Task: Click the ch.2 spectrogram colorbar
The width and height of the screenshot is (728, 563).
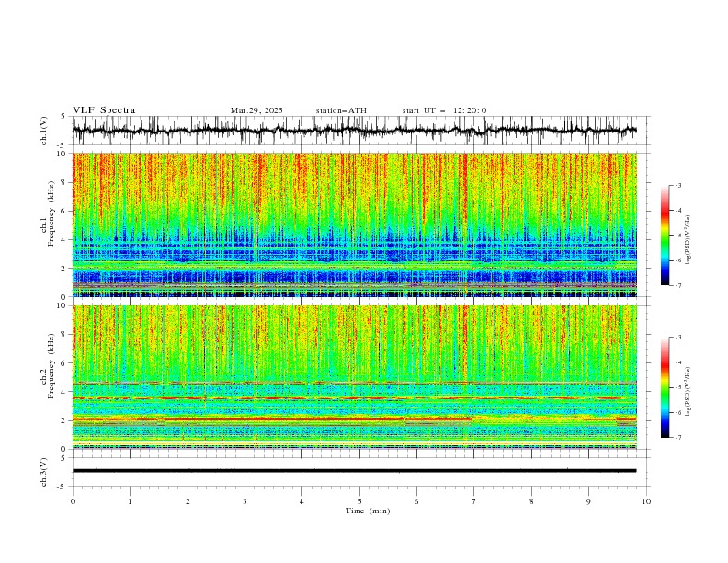Action: click(x=665, y=387)
